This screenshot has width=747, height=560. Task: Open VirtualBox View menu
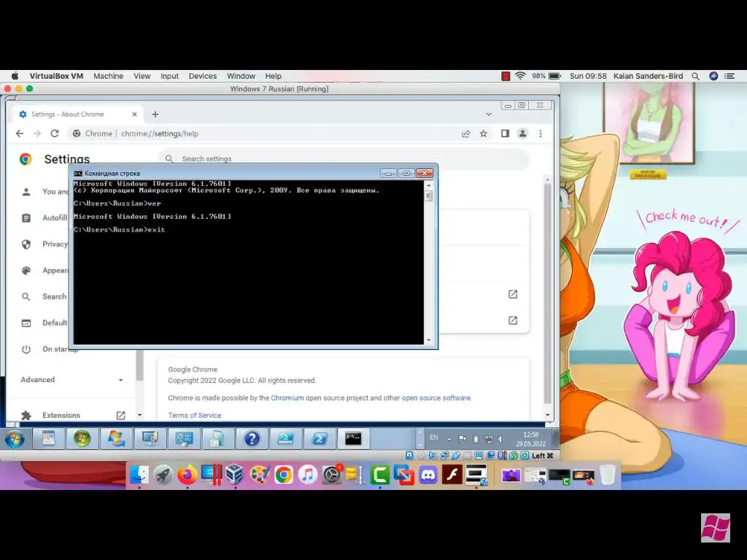pyautogui.click(x=142, y=76)
